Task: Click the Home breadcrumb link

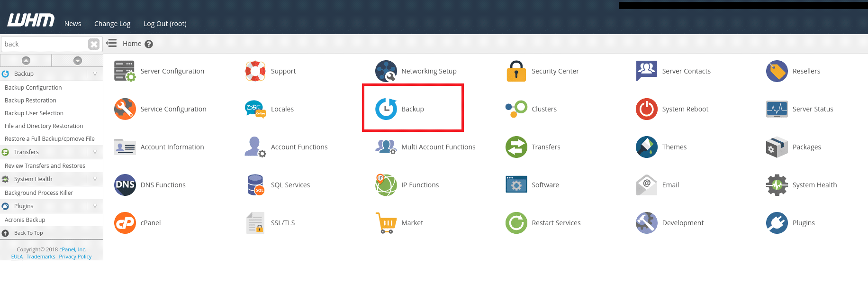Action: pyautogui.click(x=132, y=44)
